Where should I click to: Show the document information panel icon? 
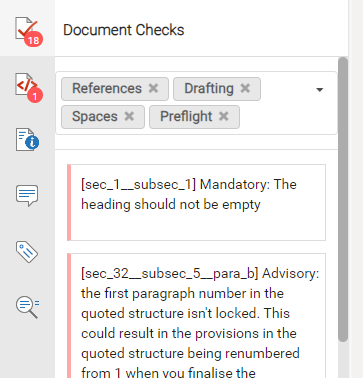[27, 140]
